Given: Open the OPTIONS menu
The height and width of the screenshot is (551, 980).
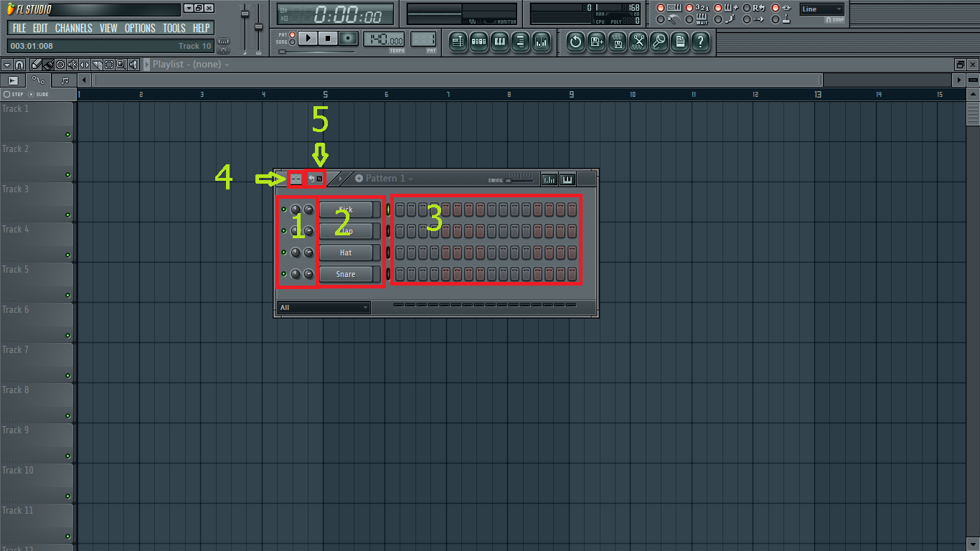Looking at the screenshot, I should tap(140, 28).
